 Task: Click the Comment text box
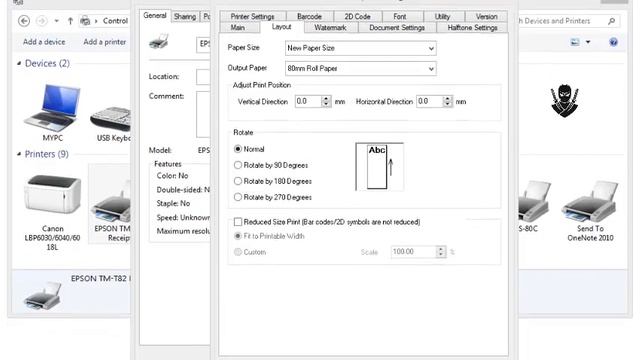[x=203, y=114]
